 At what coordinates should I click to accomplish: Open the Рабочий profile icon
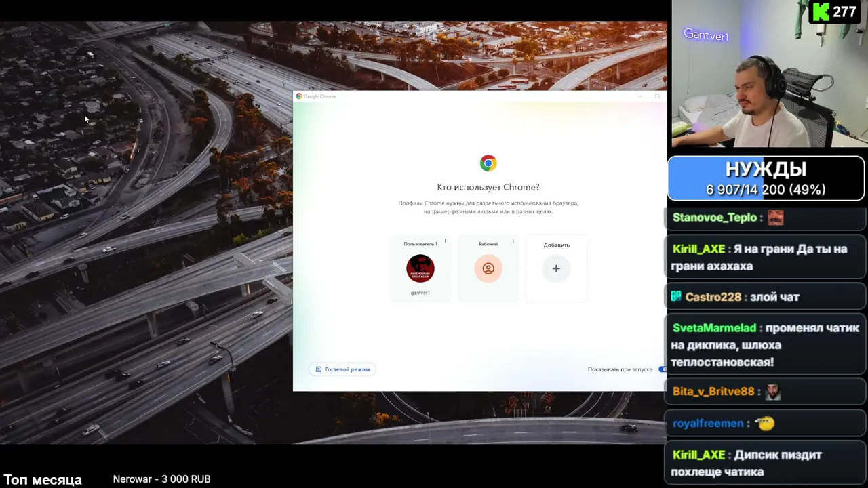tap(488, 268)
